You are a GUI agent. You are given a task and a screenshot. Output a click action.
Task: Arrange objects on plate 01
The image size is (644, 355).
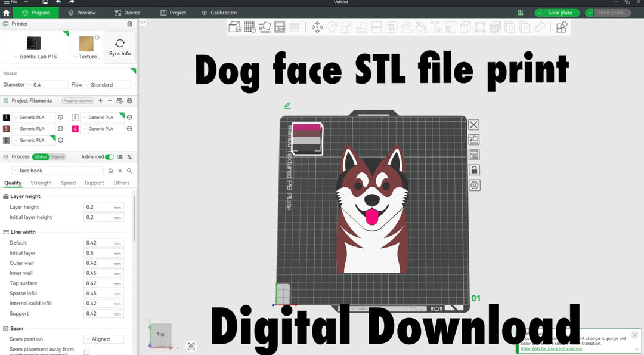(x=473, y=155)
